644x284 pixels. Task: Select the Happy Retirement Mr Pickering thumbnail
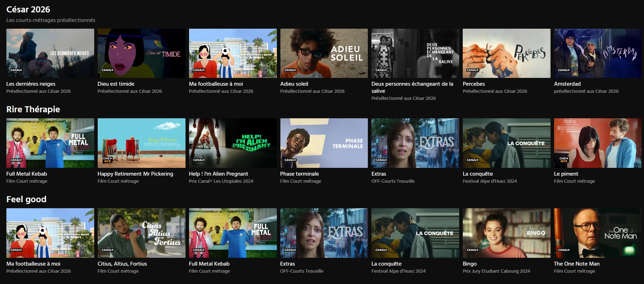[142, 143]
